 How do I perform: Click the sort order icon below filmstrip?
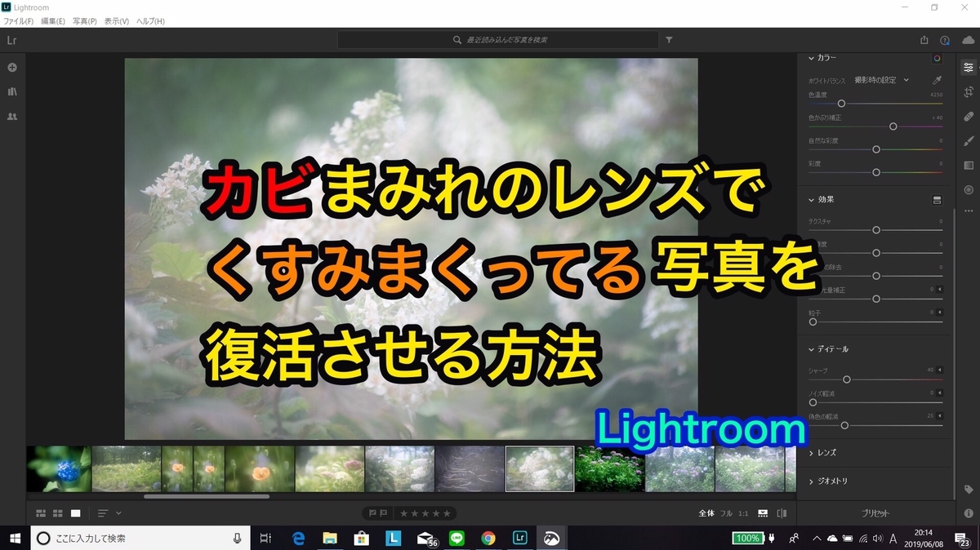click(103, 513)
